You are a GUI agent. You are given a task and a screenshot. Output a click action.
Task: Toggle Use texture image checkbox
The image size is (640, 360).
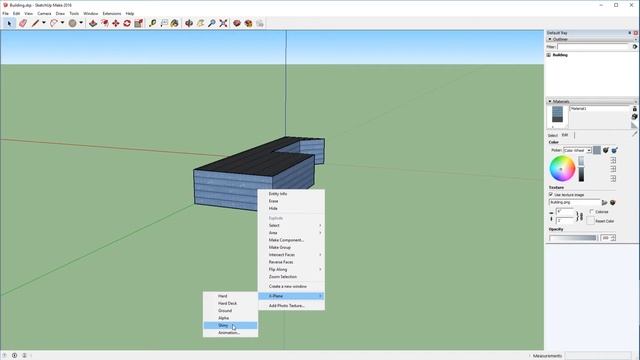551,195
